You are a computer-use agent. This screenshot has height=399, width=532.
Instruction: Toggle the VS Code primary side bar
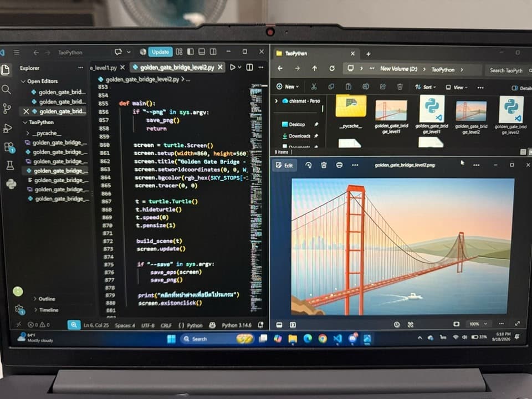190,52
